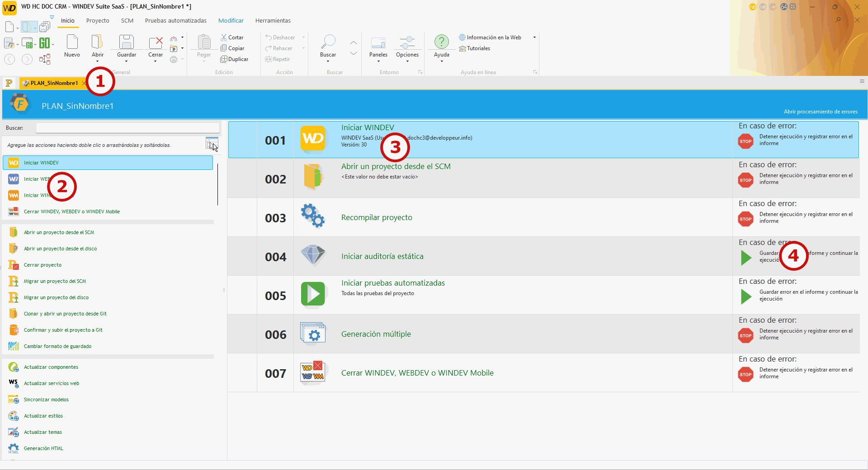Click the Buscar magnifier icon in ribbon
The height and width of the screenshot is (470, 868).
[328, 42]
